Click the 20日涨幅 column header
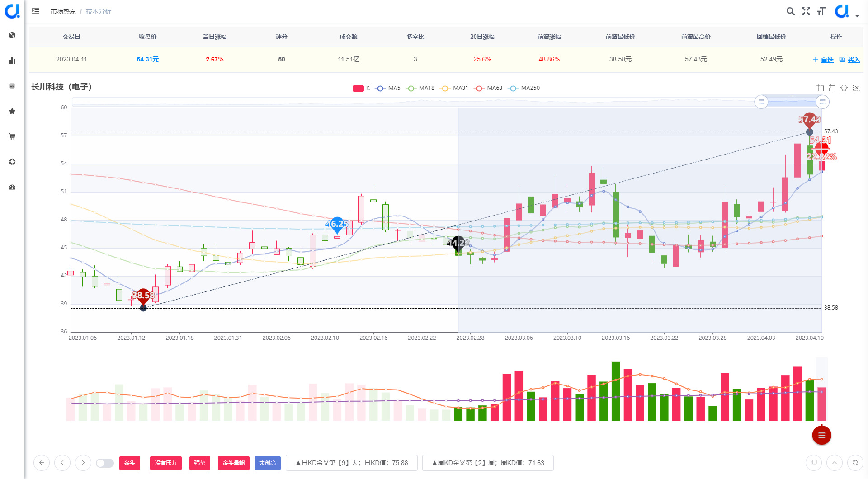Screen dimensions: 868x479 (x=482, y=37)
